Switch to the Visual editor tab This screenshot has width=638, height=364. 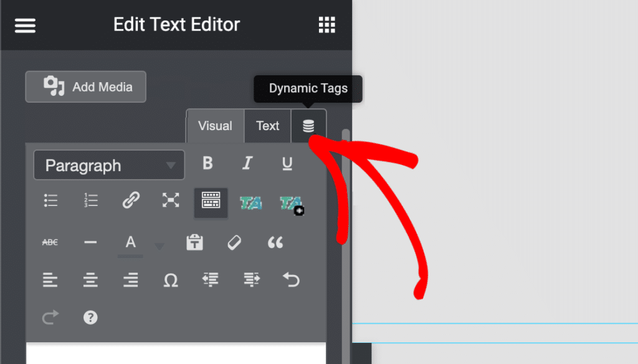click(215, 126)
